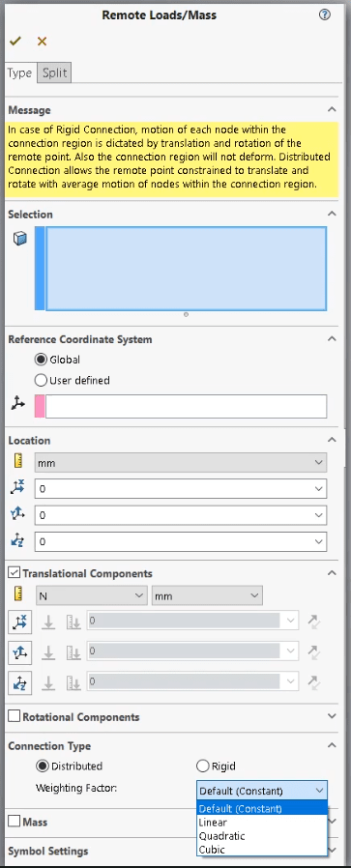Image resolution: width=351 pixels, height=868 pixels.
Task: Click the help question mark icon
Action: click(x=325, y=14)
